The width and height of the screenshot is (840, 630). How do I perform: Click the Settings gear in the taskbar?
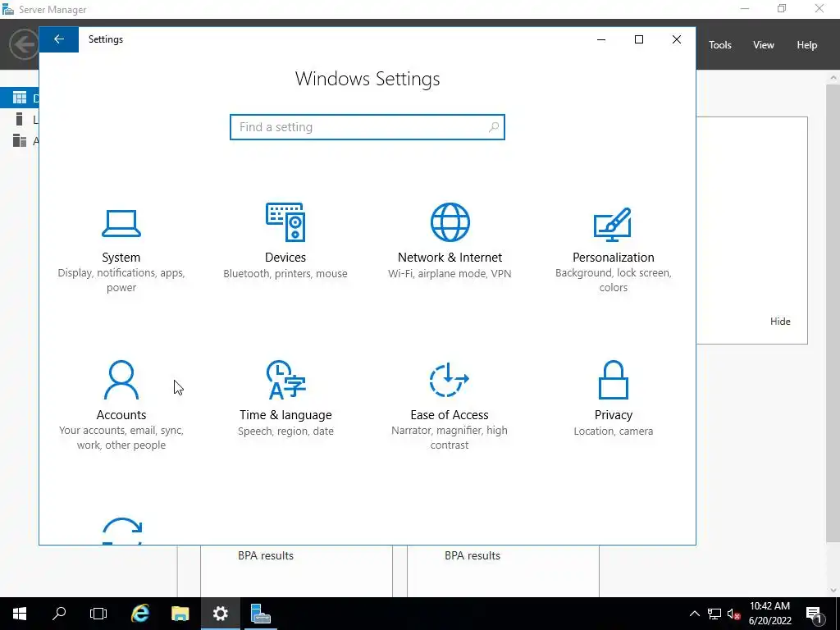220,614
